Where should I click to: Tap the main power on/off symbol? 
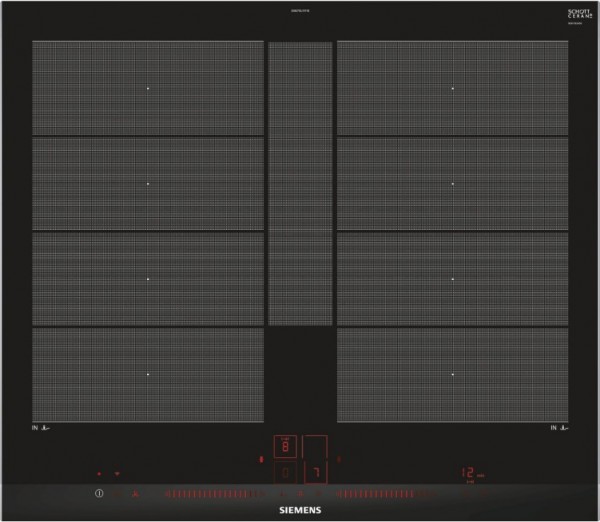coord(99,493)
